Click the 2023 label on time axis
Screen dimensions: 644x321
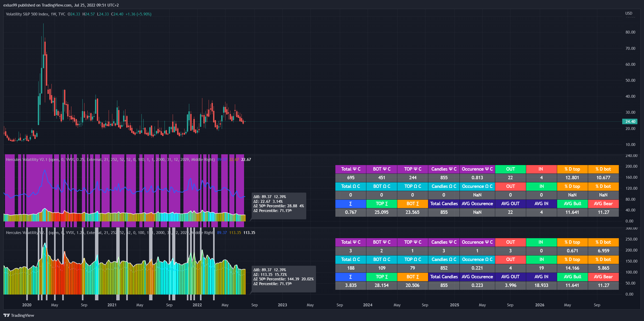282,305
